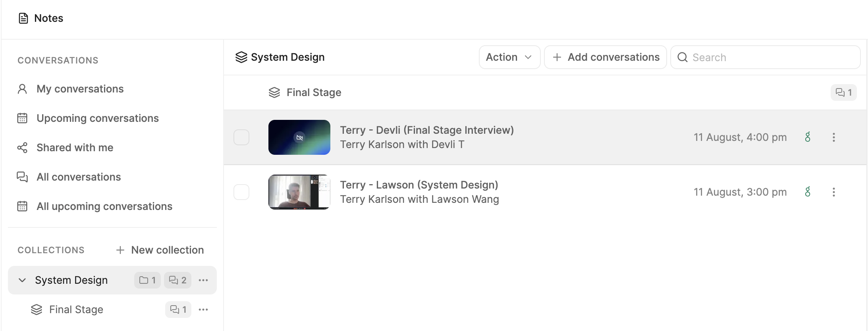Image resolution: width=868 pixels, height=331 pixels.
Task: Click Final Stage row conversation count badge
Action: (x=844, y=92)
